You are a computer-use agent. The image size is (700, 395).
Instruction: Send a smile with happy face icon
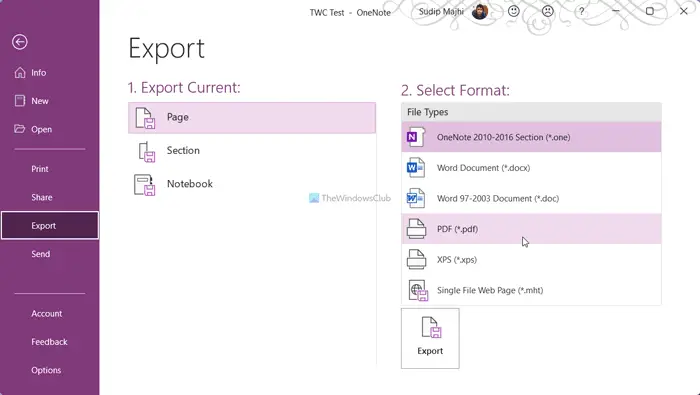coord(514,12)
